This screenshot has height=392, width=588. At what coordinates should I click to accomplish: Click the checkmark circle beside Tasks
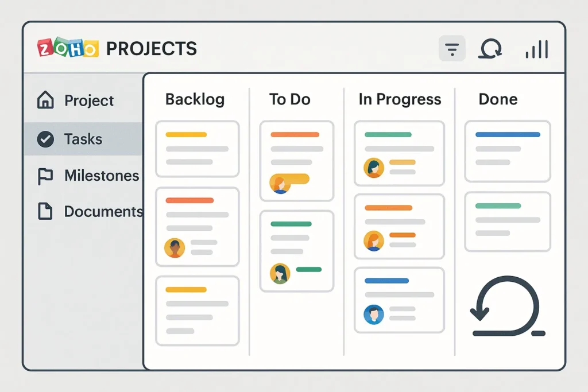pyautogui.click(x=45, y=139)
